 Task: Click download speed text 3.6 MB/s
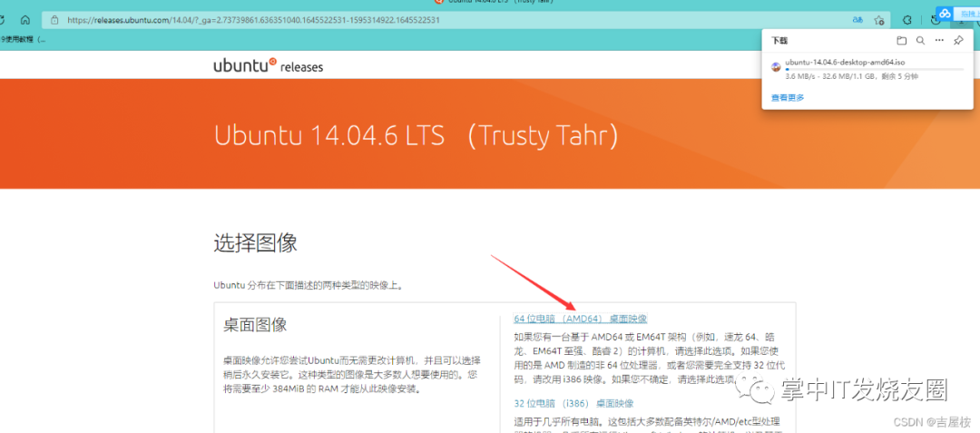799,76
